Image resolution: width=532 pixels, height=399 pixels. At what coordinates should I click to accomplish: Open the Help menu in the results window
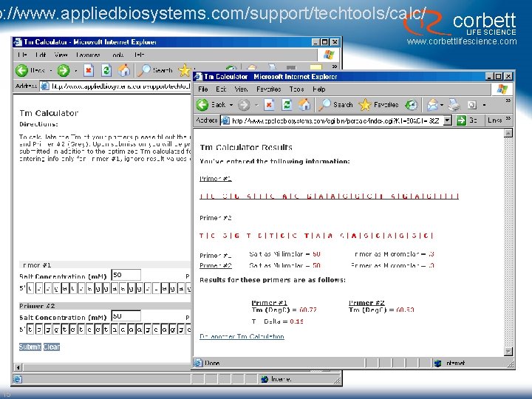pos(319,89)
